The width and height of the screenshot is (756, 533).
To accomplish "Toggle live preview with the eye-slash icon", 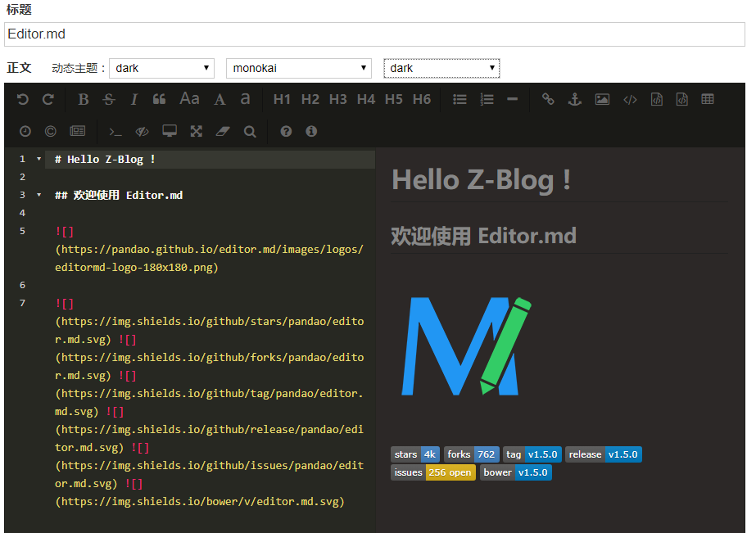I will point(143,131).
